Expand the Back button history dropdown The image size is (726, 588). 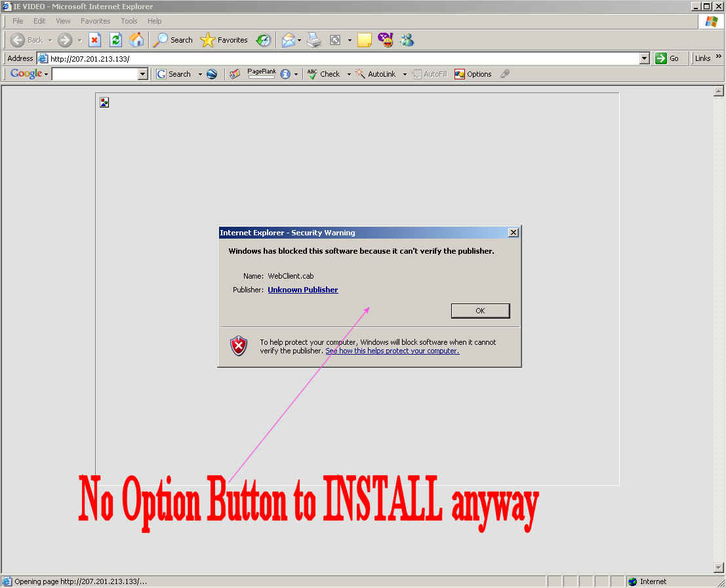50,40
